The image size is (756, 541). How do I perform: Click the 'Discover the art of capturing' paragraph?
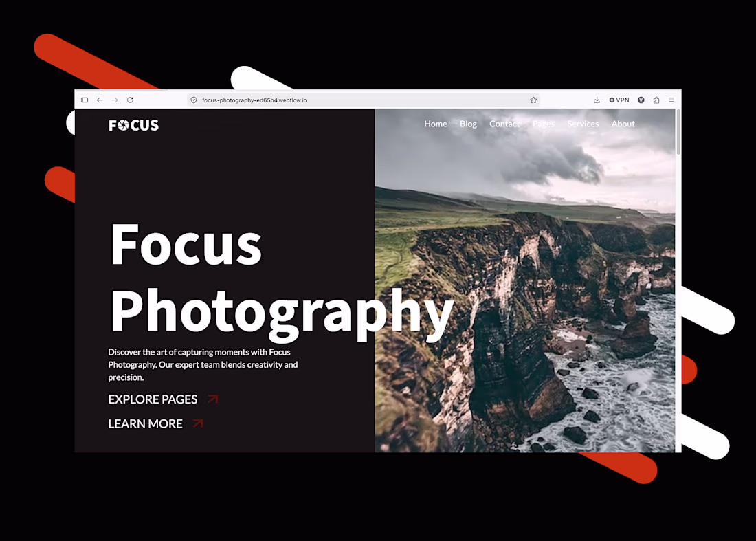point(203,365)
